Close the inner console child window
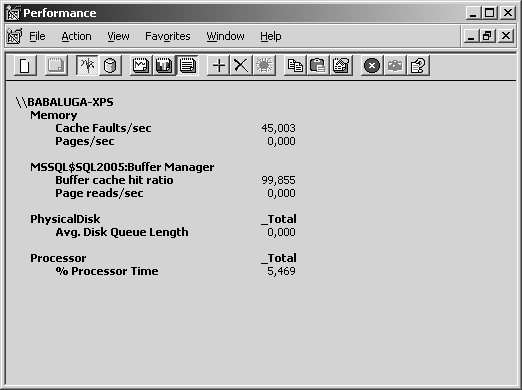 click(506, 36)
